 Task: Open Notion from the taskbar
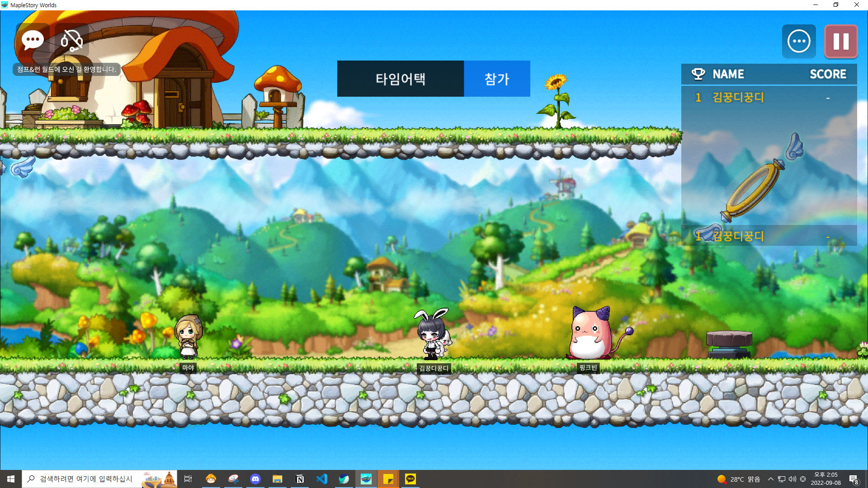click(x=300, y=479)
